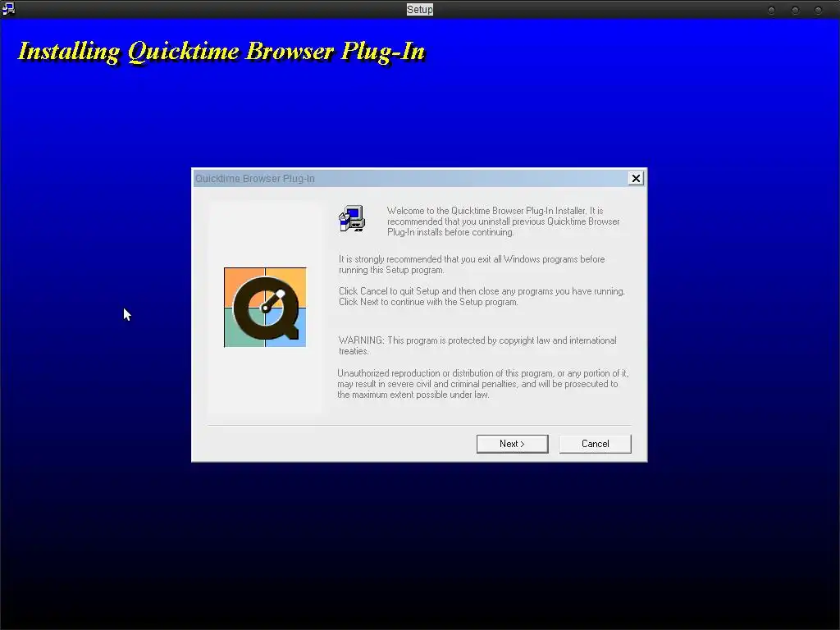840x630 pixels.
Task: Click the middle round button in title bar
Action: [x=795, y=10]
